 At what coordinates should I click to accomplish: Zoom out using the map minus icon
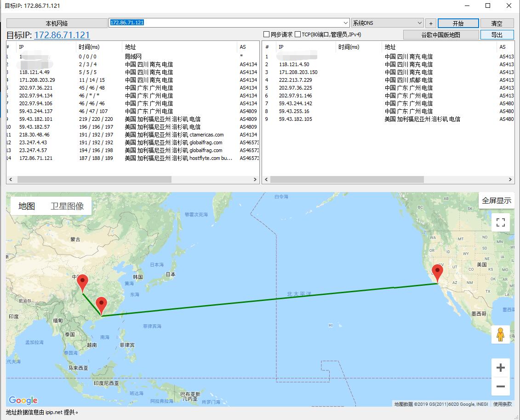pos(501,387)
